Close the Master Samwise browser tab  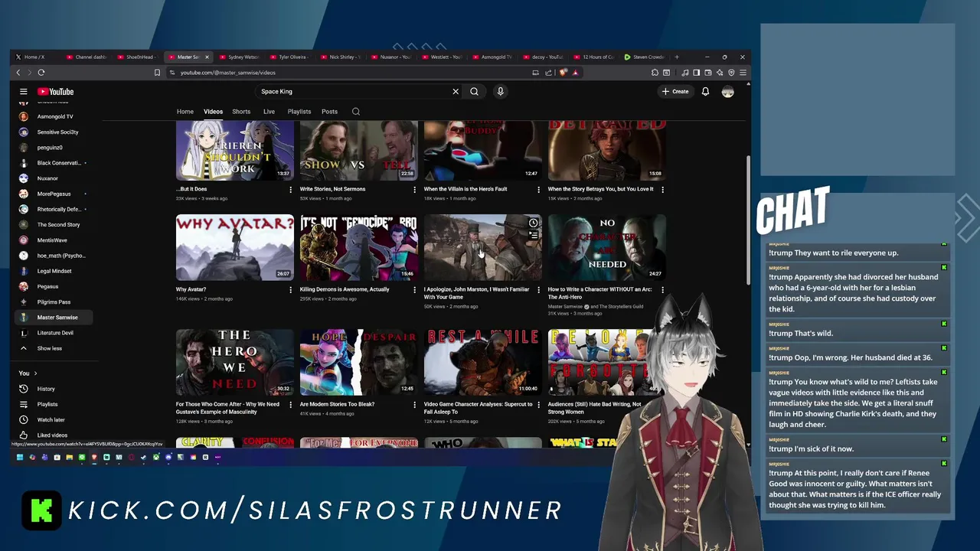[x=207, y=57]
